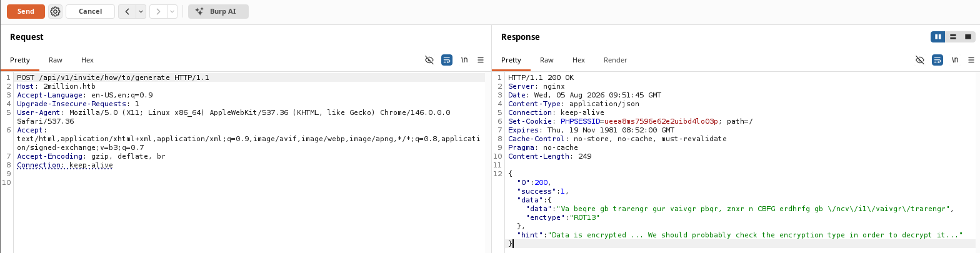The height and width of the screenshot is (253, 980).
Task: Switch to the Request Hex tab
Action: (87, 60)
